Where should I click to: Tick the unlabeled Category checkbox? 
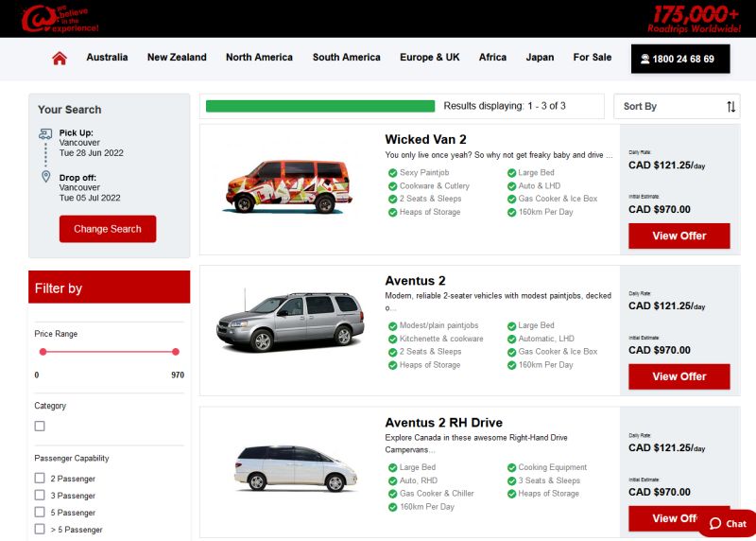40,427
